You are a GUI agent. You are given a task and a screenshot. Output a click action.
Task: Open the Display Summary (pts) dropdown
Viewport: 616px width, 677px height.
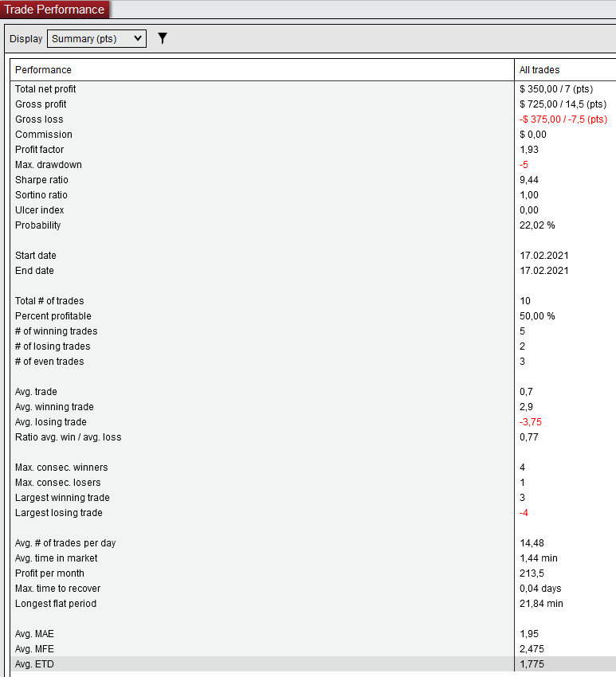[96, 39]
